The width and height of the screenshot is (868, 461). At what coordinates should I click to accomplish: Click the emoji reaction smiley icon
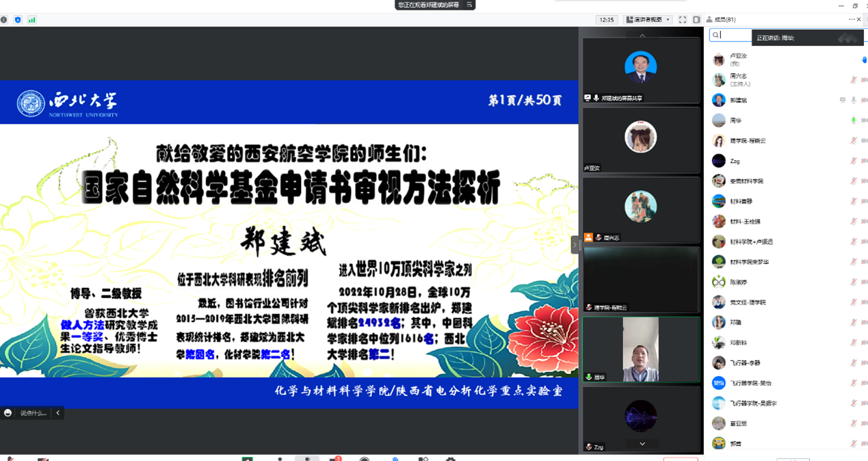click(x=8, y=413)
